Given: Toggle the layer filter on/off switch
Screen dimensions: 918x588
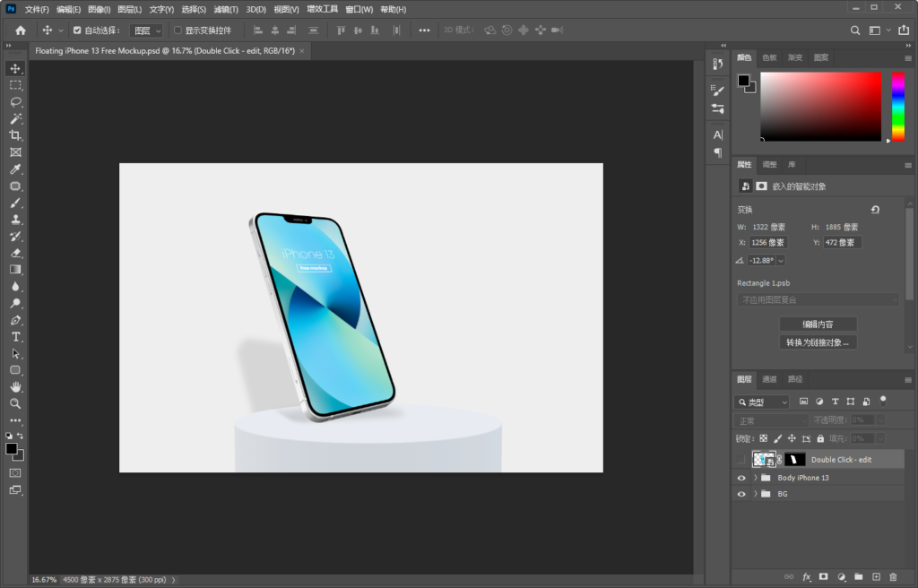Looking at the screenshot, I should click(x=883, y=402).
